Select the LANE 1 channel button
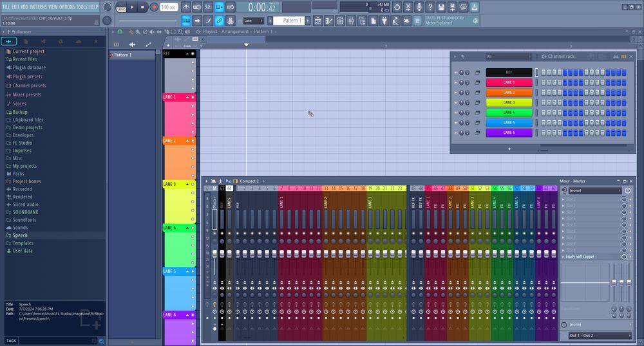Image resolution: width=644 pixels, height=346 pixels. [x=509, y=82]
